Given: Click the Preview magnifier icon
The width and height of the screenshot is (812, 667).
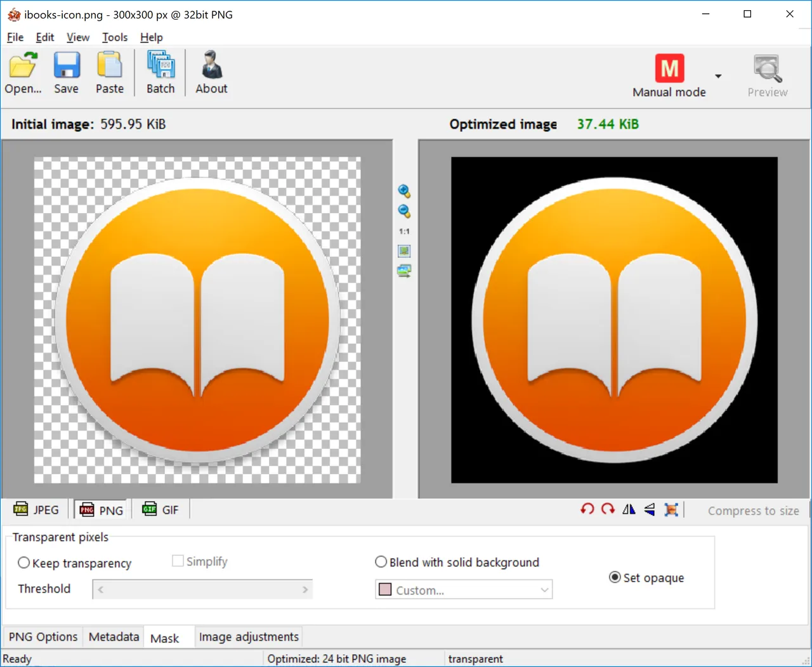Looking at the screenshot, I should click(768, 68).
